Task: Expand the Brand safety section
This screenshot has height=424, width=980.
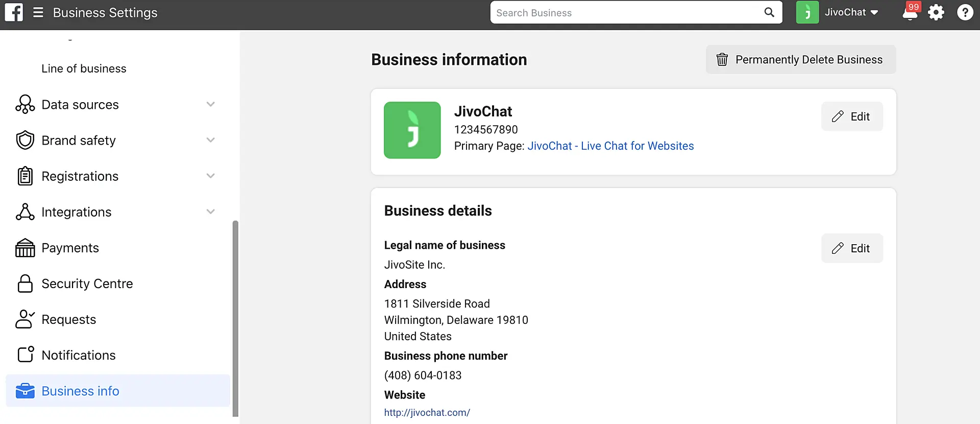Action: pyautogui.click(x=210, y=140)
